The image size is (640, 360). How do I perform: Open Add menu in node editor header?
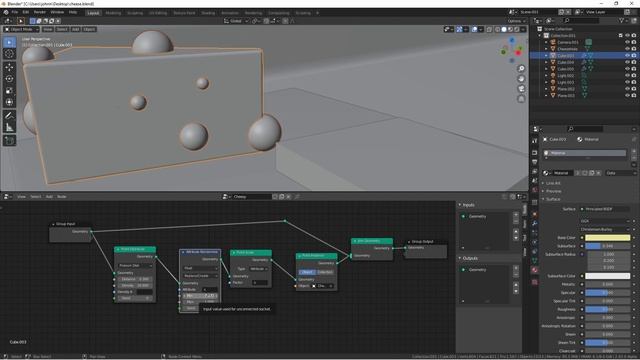click(49, 197)
